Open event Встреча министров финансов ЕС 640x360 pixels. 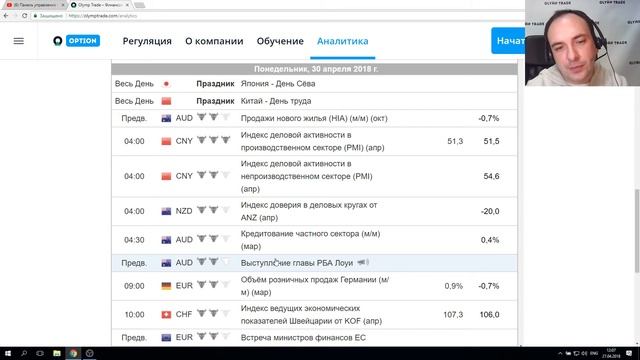(303, 338)
